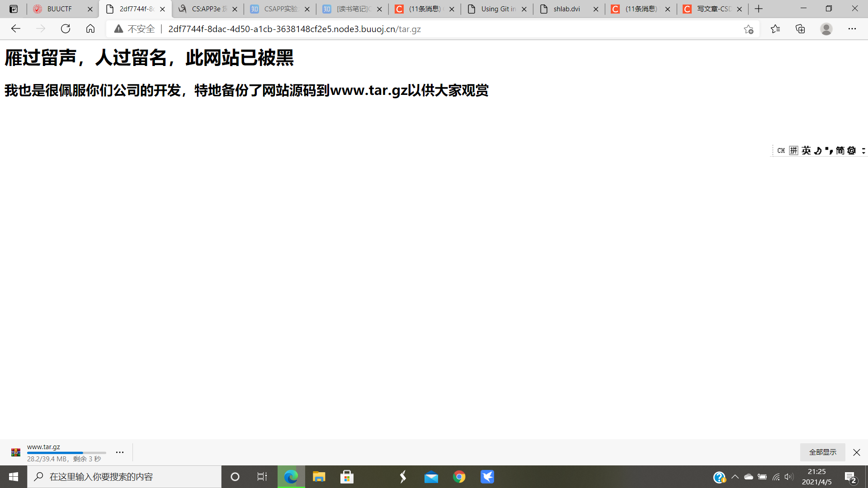
Task: Open the IME settings gear
Action: [852, 150]
